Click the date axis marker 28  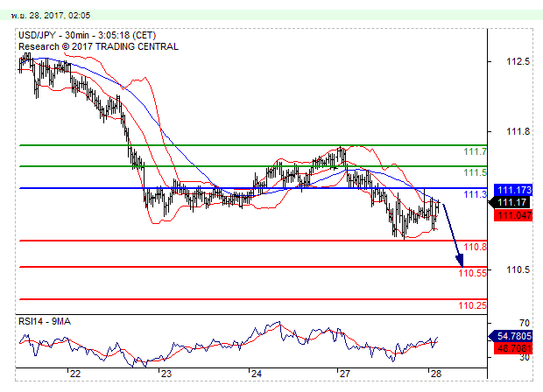tap(436, 374)
